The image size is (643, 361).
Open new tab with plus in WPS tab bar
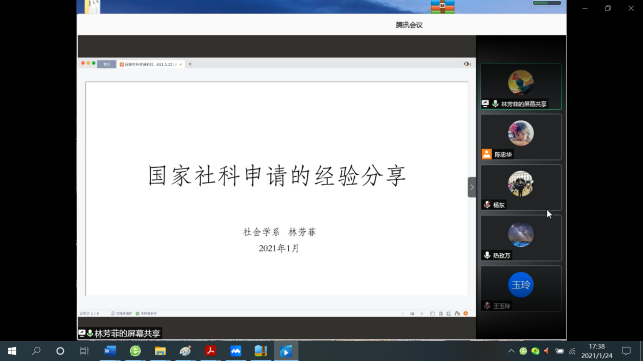click(x=190, y=64)
